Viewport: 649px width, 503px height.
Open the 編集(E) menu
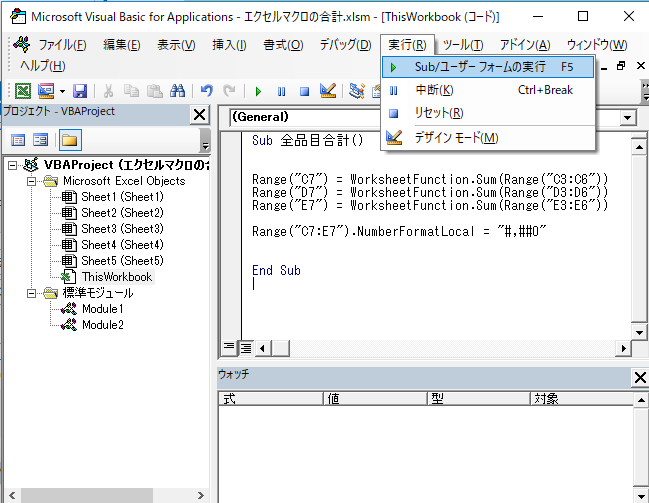[122, 45]
